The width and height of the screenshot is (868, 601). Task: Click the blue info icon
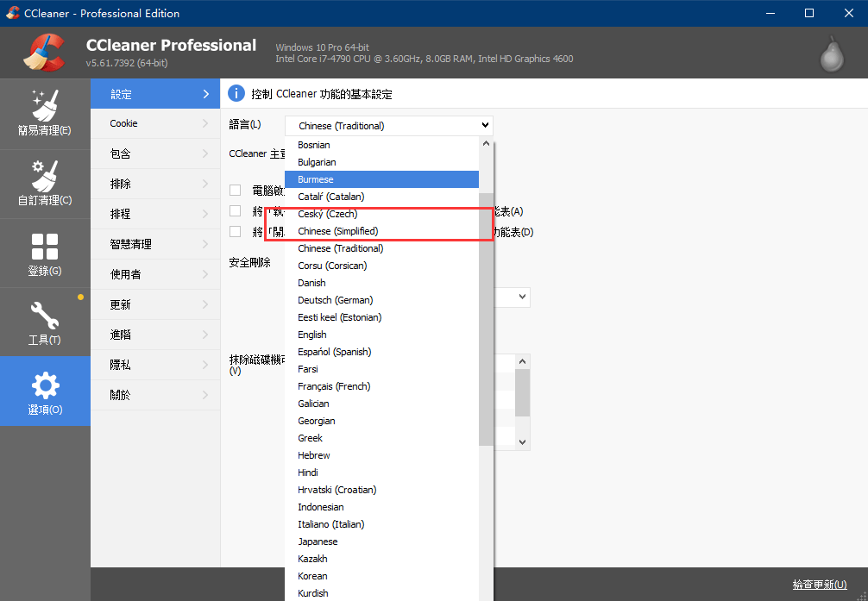(236, 93)
